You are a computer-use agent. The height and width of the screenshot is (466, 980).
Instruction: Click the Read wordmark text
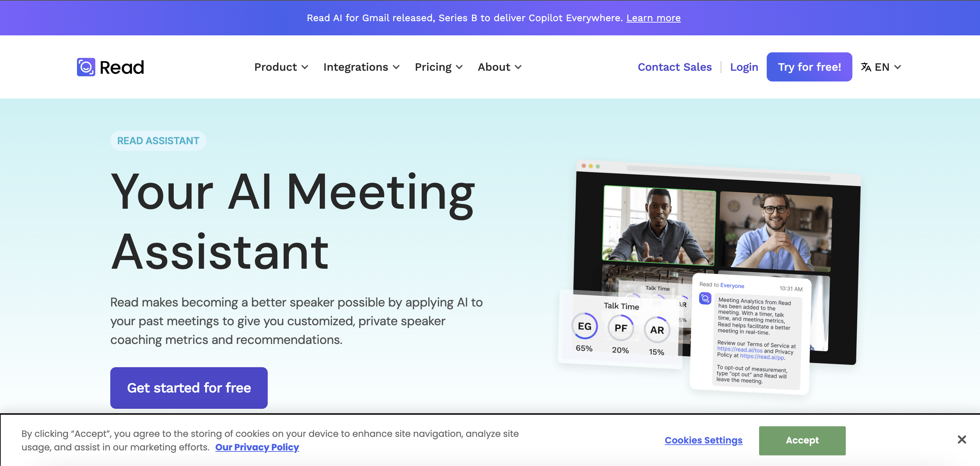[x=122, y=67]
